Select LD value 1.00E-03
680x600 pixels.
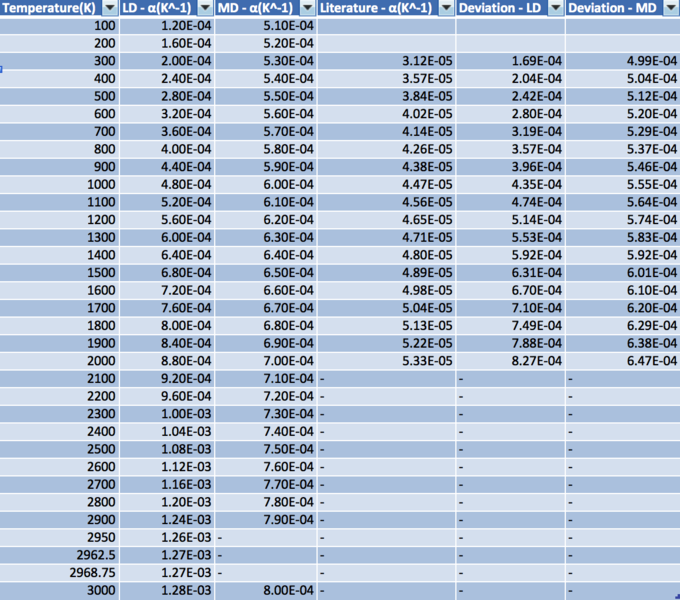click(167, 414)
